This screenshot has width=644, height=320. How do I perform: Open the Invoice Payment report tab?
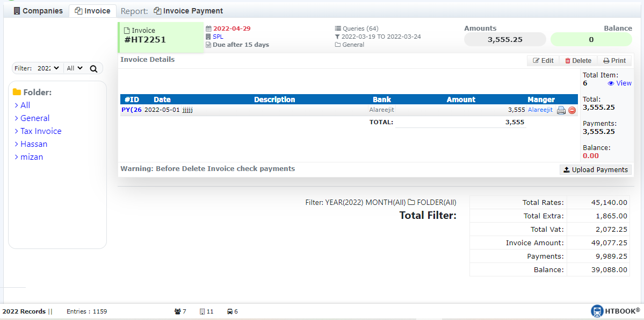[188, 11]
